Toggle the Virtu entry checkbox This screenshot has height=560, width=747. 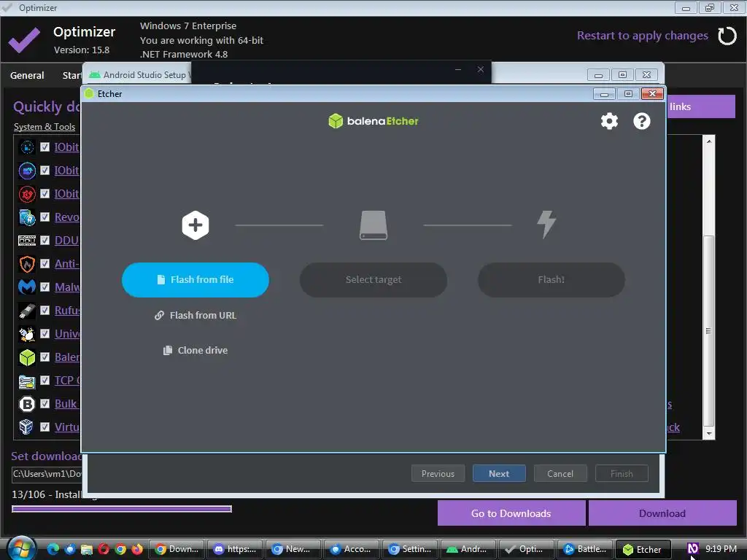(44, 427)
